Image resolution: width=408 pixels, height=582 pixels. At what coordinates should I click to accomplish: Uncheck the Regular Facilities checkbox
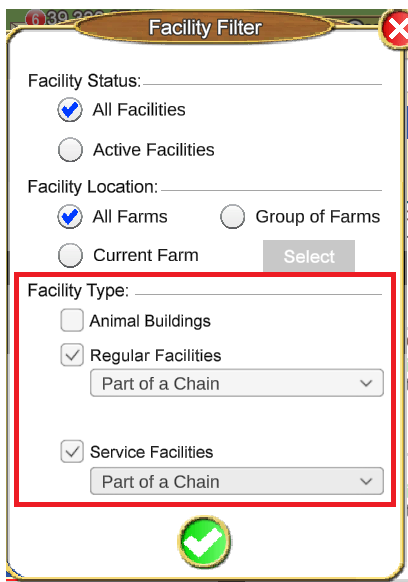[72, 355]
